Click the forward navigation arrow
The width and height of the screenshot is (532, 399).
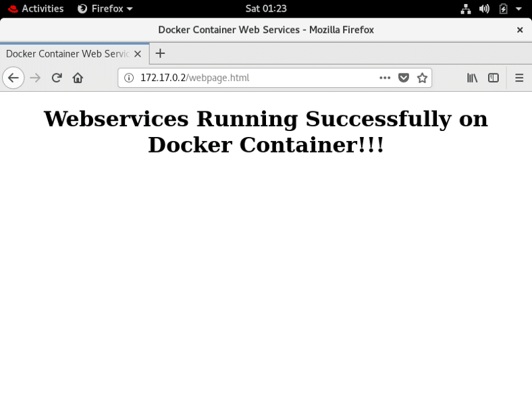coord(35,78)
